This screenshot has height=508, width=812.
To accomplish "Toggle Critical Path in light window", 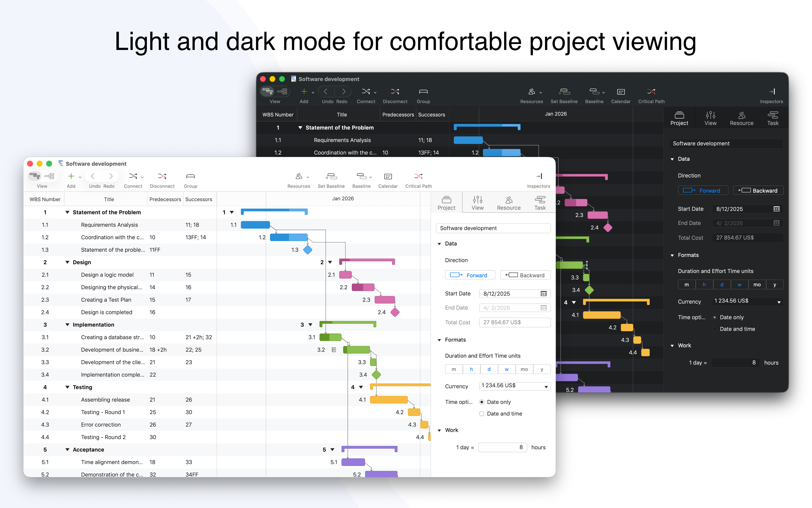I will 418,176.
